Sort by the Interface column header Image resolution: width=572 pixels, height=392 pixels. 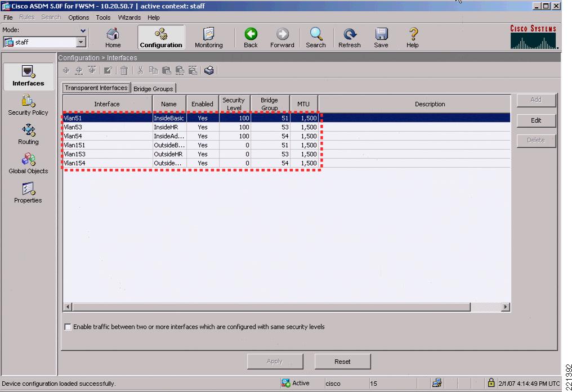[x=107, y=104]
